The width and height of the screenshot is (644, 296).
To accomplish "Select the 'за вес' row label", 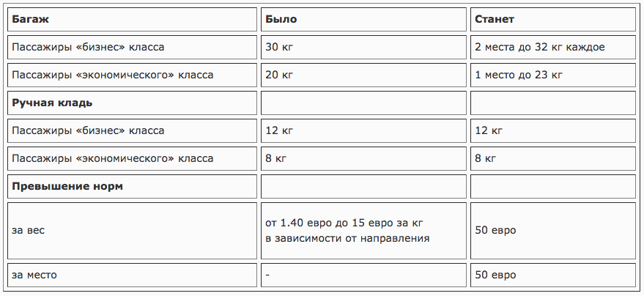I will point(133,231).
